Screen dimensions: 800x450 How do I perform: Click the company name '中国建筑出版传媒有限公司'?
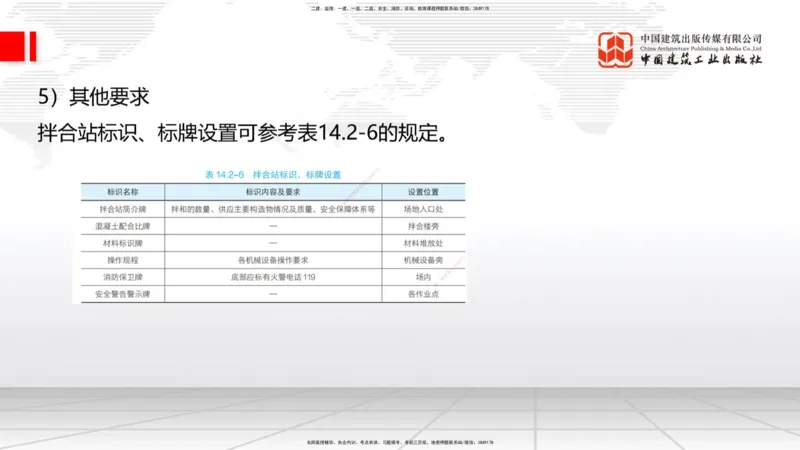click(x=701, y=38)
